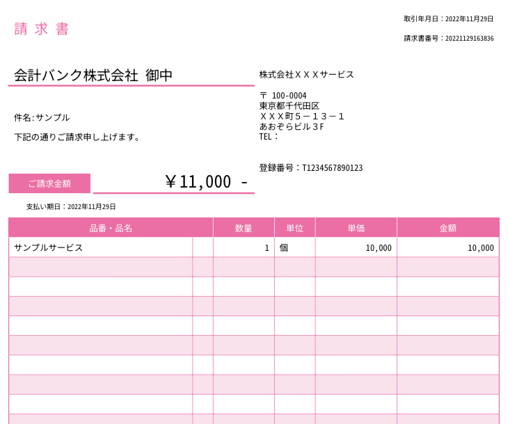Click quantity cell 1 in サンプルサービス row
The height and width of the screenshot is (424, 508).
[244, 247]
